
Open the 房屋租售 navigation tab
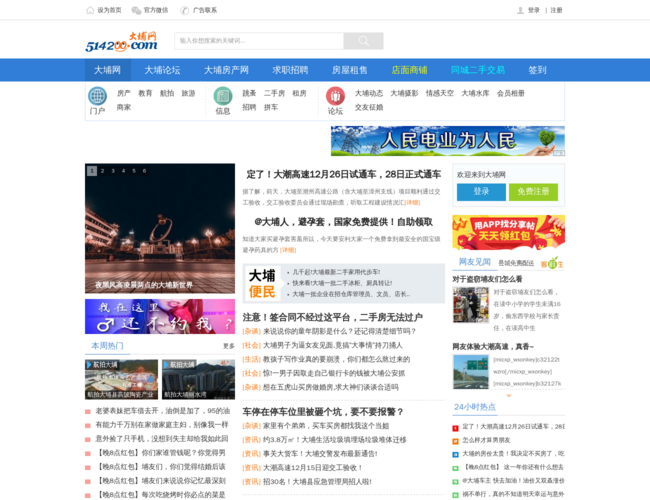click(349, 70)
